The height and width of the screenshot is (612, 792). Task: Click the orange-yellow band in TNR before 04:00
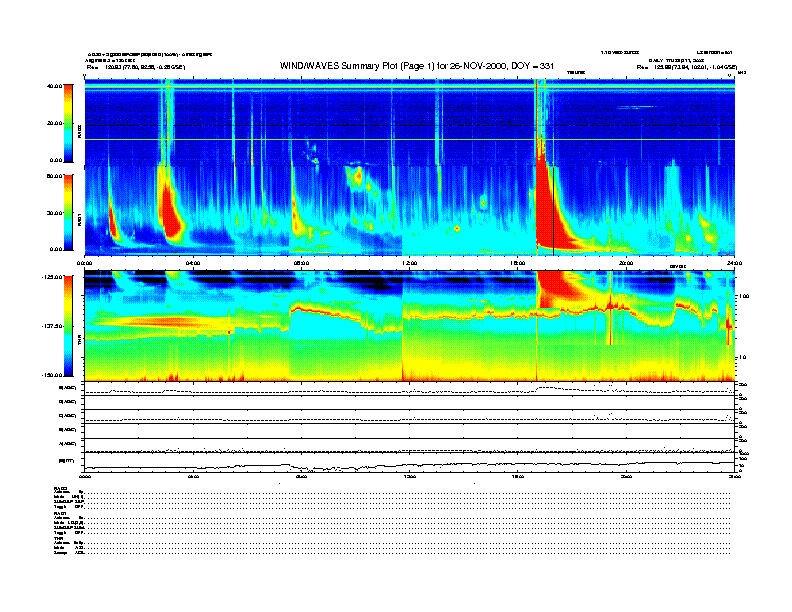click(x=162, y=321)
